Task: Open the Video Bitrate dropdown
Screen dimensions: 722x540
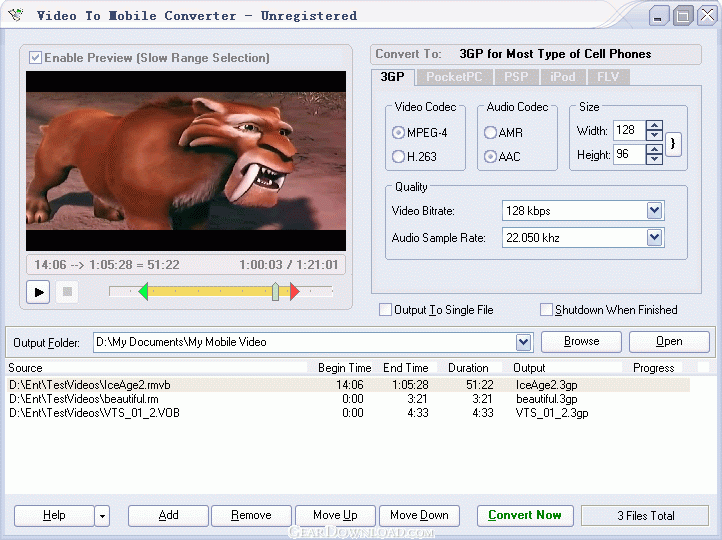Action: (x=654, y=211)
